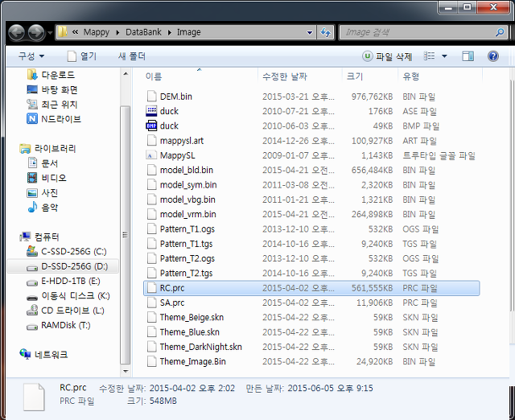This screenshot has height=420, width=515.
Task: Select DataBank in the address breadcrumb
Action: pyautogui.click(x=143, y=32)
